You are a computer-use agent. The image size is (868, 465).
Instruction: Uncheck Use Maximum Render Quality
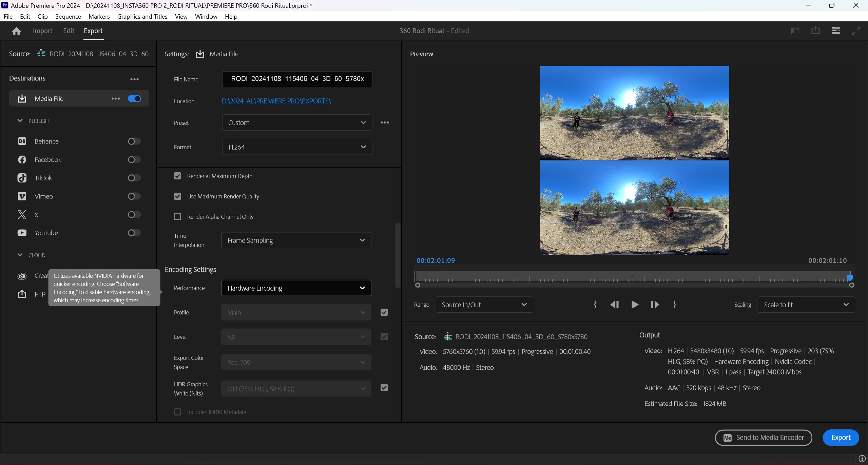click(177, 196)
